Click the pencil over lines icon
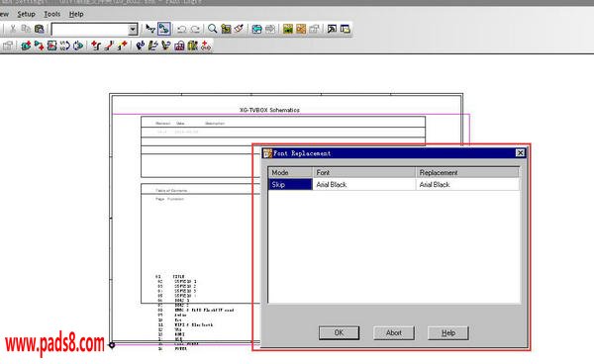 [x=153, y=45]
